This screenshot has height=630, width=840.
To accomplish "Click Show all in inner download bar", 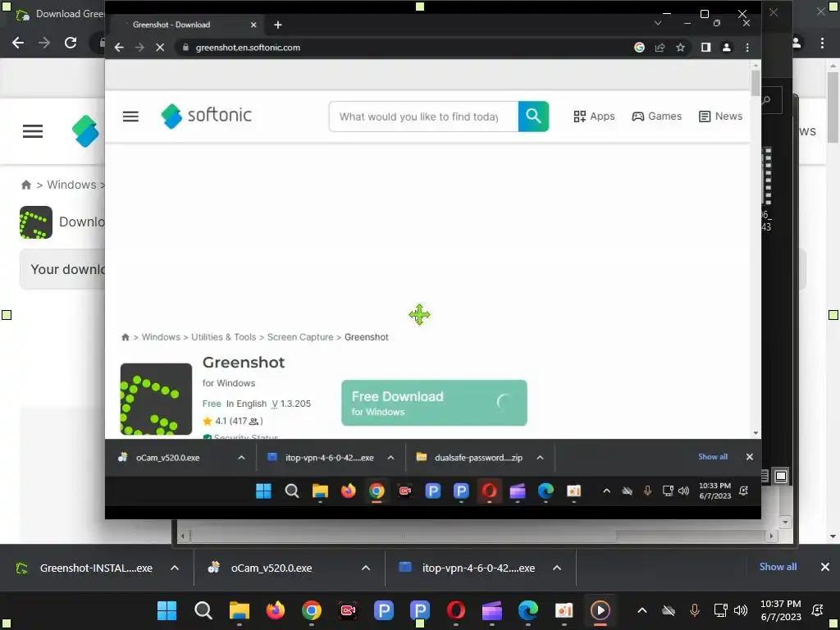I will (713, 457).
